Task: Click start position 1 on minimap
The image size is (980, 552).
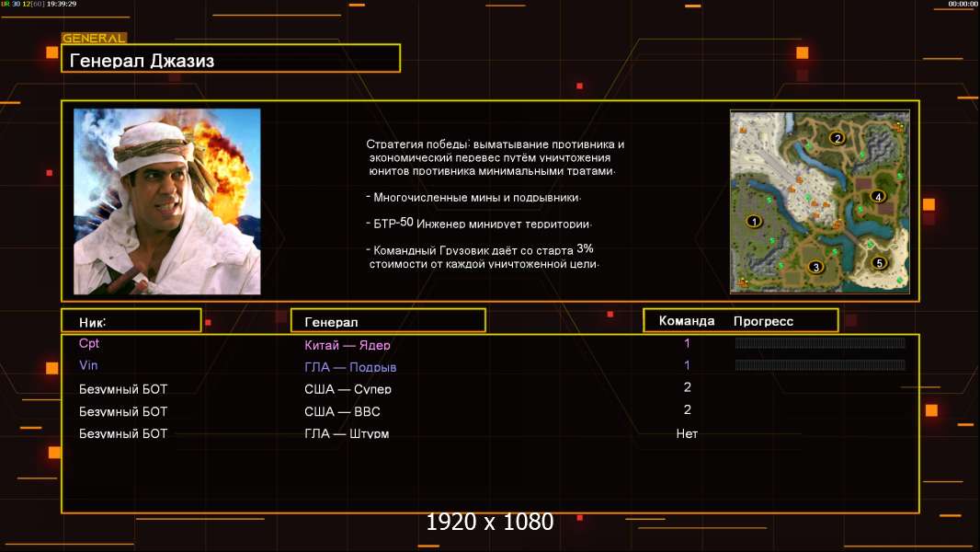Action: (x=755, y=222)
